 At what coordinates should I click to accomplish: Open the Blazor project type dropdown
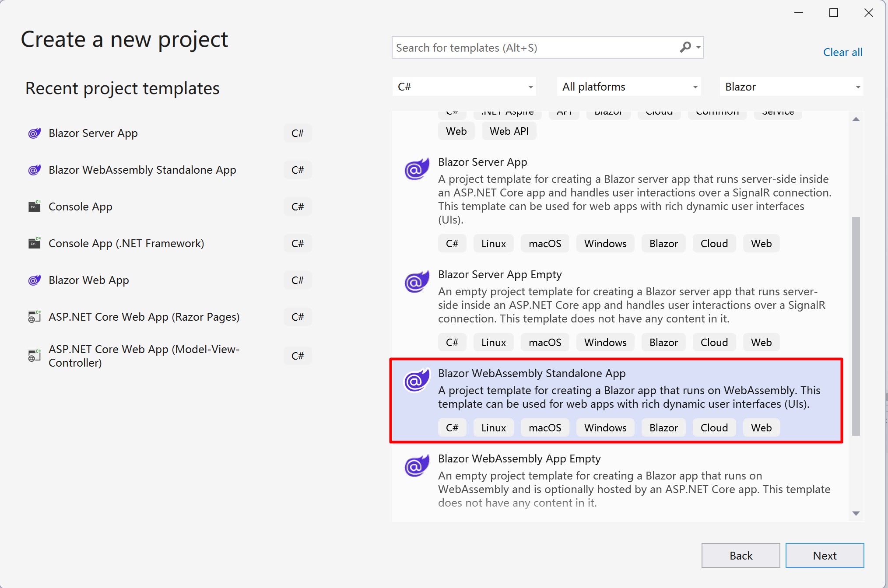tap(791, 87)
